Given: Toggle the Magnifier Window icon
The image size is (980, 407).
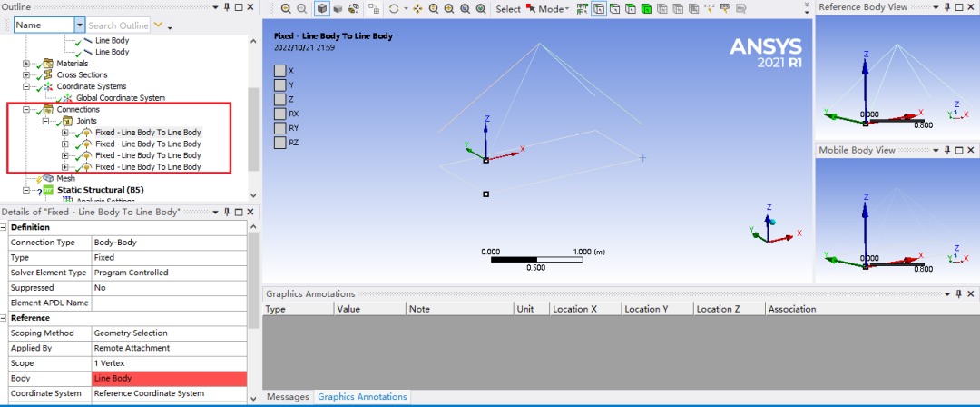Looking at the screenshot, I should (481, 9).
